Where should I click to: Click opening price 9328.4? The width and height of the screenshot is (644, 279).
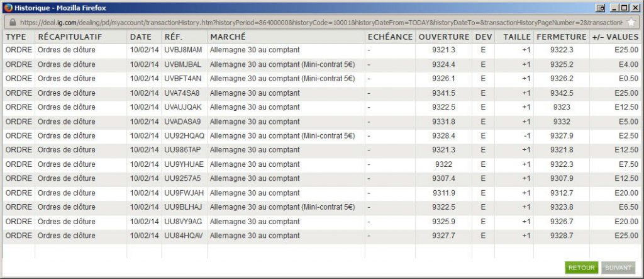click(x=443, y=135)
